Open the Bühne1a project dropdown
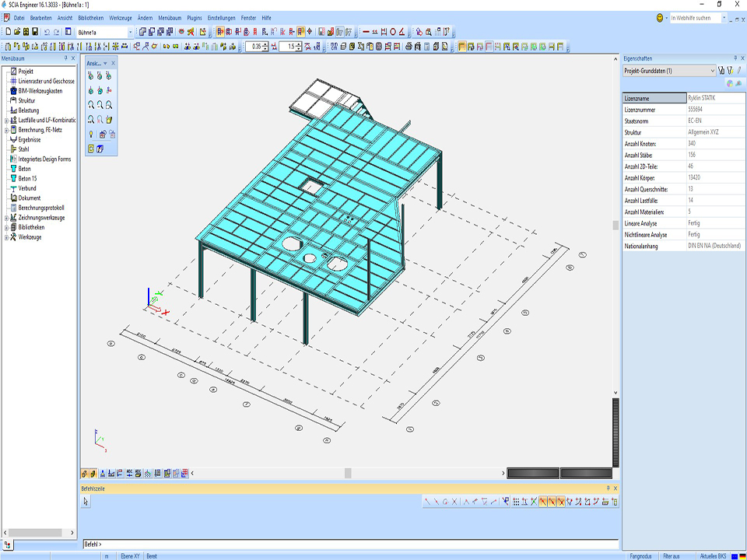 130,32
